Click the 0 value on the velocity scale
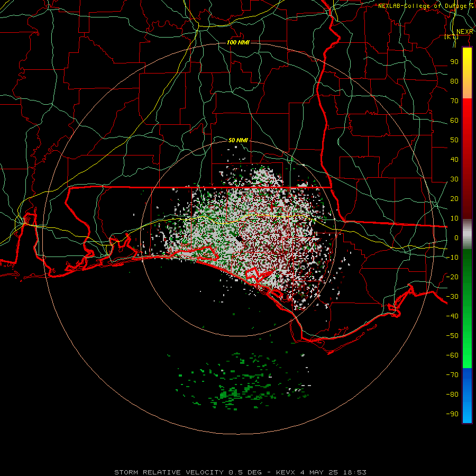Screen dimensions: 476x476 click(x=456, y=237)
